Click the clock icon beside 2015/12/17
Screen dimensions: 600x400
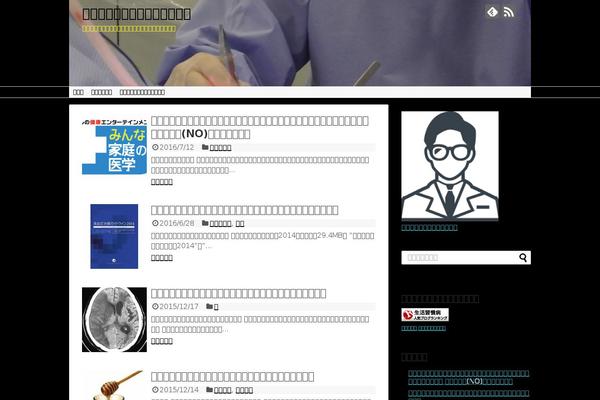coord(155,306)
